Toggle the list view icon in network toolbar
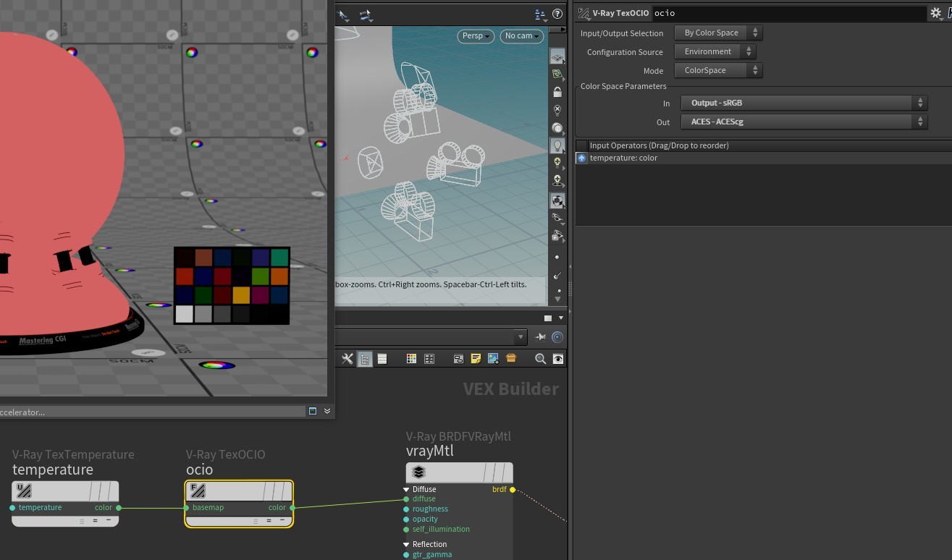This screenshot has height=560, width=952. pyautogui.click(x=382, y=359)
